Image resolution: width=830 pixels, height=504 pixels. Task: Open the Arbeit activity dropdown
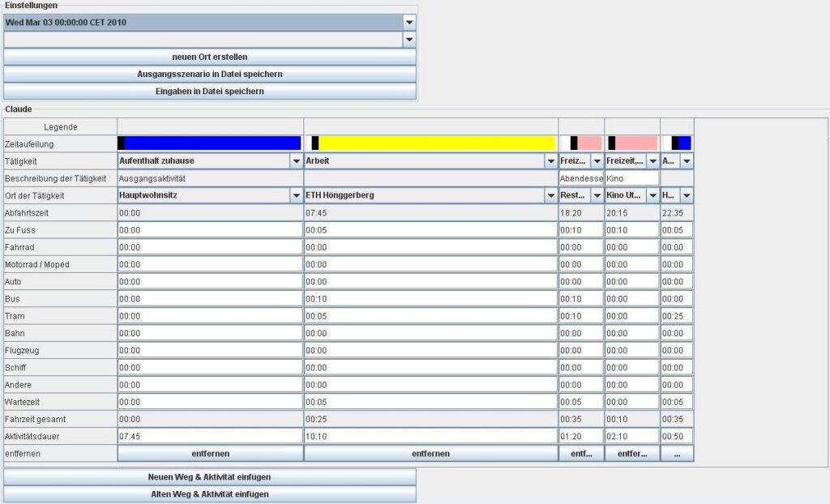click(x=550, y=160)
